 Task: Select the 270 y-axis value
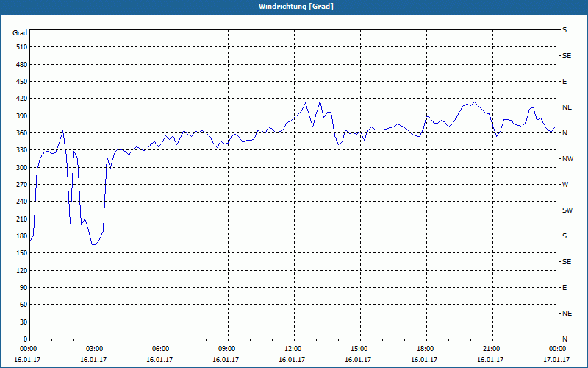click(x=22, y=185)
